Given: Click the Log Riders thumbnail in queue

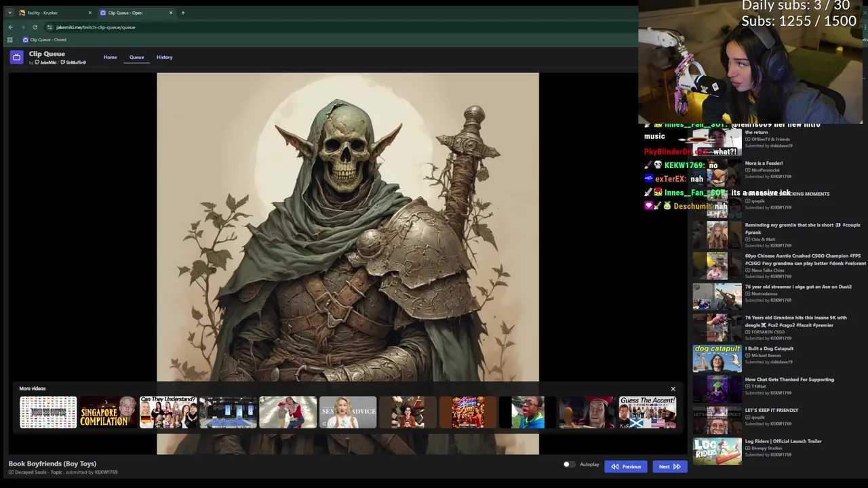Looking at the screenshot, I should (717, 451).
